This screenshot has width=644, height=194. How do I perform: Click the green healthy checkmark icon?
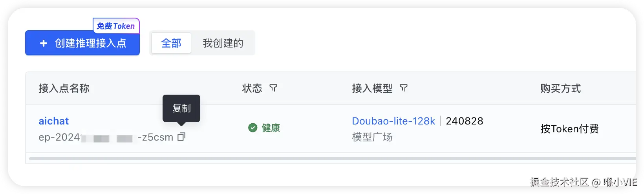pos(253,128)
